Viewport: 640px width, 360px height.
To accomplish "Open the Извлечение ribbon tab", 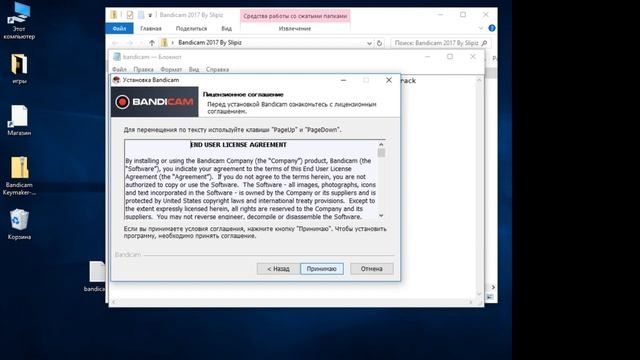I will pos(295,28).
